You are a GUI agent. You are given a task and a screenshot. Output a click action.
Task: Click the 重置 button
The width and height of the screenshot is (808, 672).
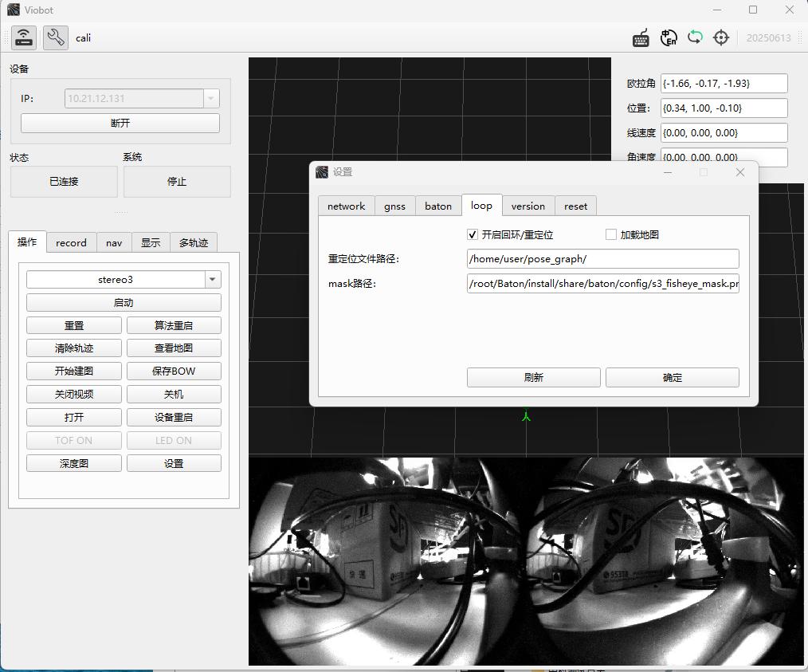click(x=74, y=326)
